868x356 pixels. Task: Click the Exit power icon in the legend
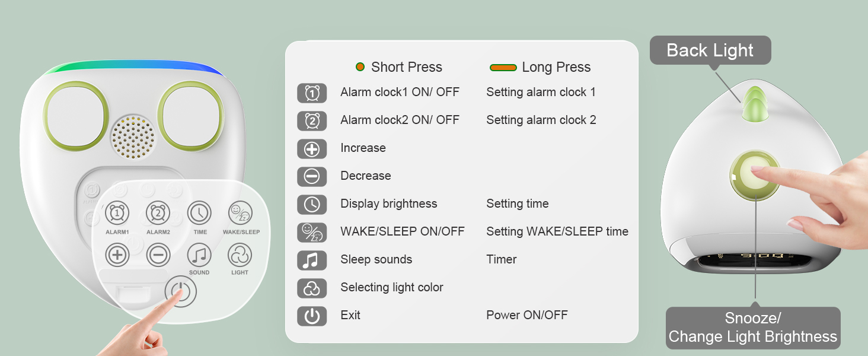(x=312, y=316)
